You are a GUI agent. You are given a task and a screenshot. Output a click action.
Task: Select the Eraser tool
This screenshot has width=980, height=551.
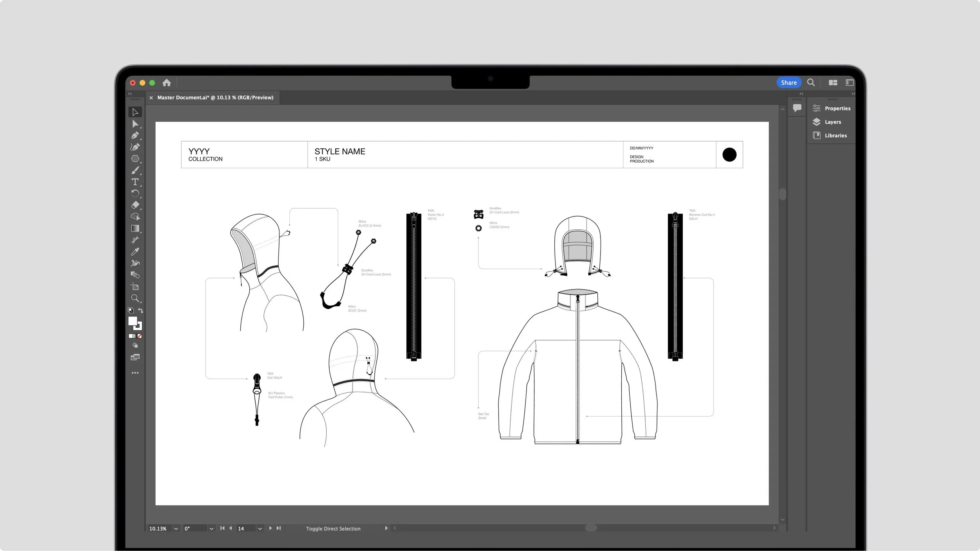(135, 205)
